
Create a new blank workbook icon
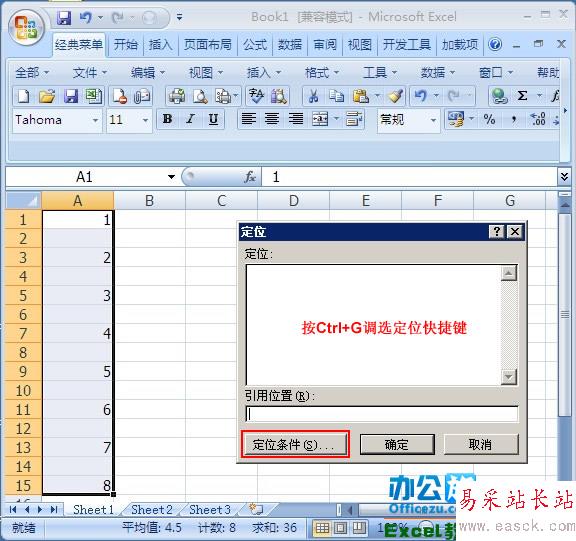[23, 96]
